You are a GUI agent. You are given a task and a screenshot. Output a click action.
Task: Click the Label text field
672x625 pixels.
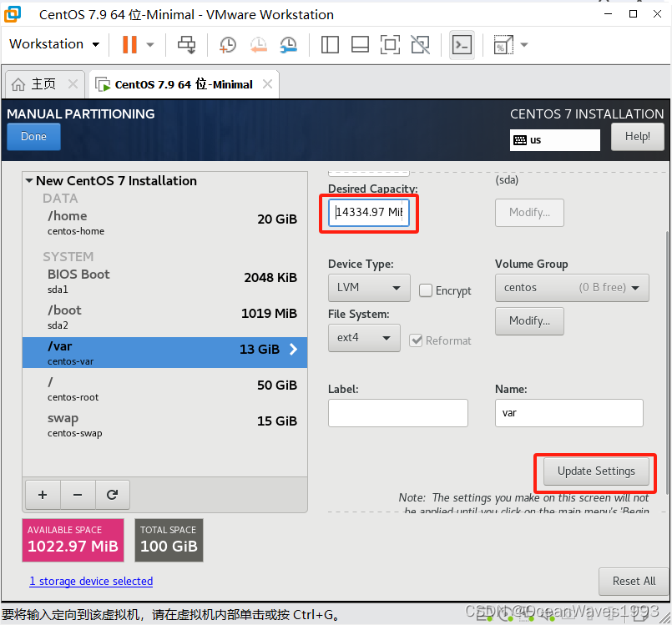397,413
